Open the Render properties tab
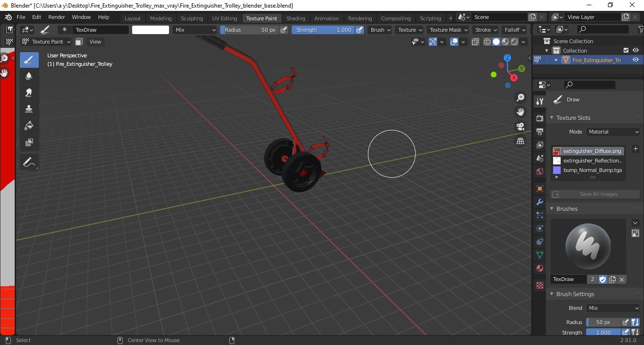The height and width of the screenshot is (345, 644). click(x=539, y=118)
